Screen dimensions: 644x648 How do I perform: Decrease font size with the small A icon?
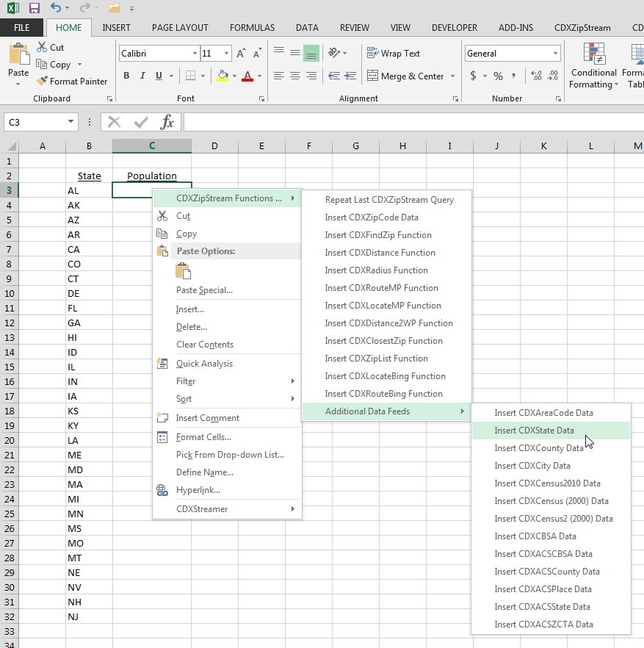(257, 54)
